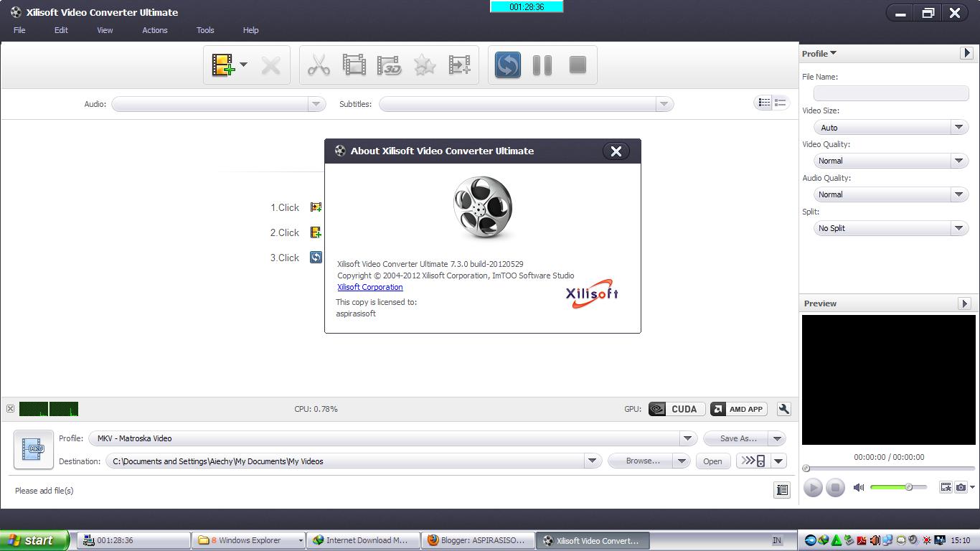This screenshot has height=551, width=980.
Task: Click the Xilisoft Corporation link
Action: (x=369, y=287)
